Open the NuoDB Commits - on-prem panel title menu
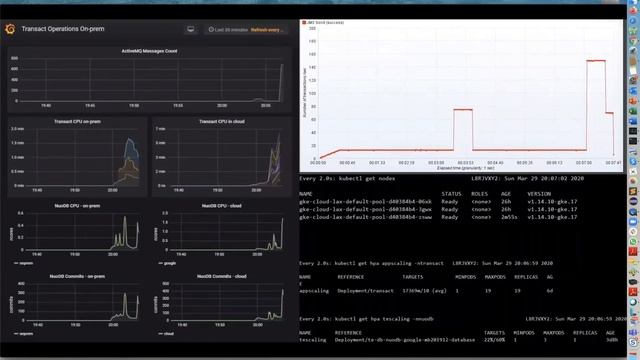This screenshot has width=640, height=360. click(77, 276)
